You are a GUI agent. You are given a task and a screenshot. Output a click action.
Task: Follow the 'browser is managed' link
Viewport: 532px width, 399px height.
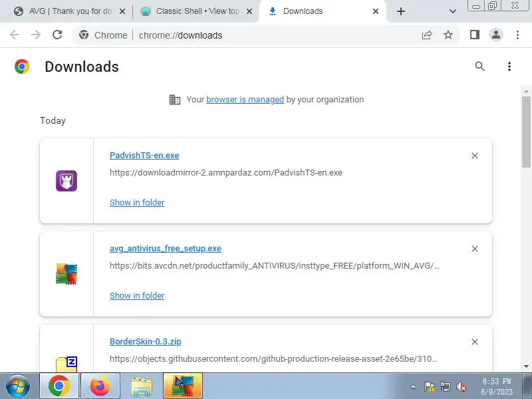coord(245,100)
